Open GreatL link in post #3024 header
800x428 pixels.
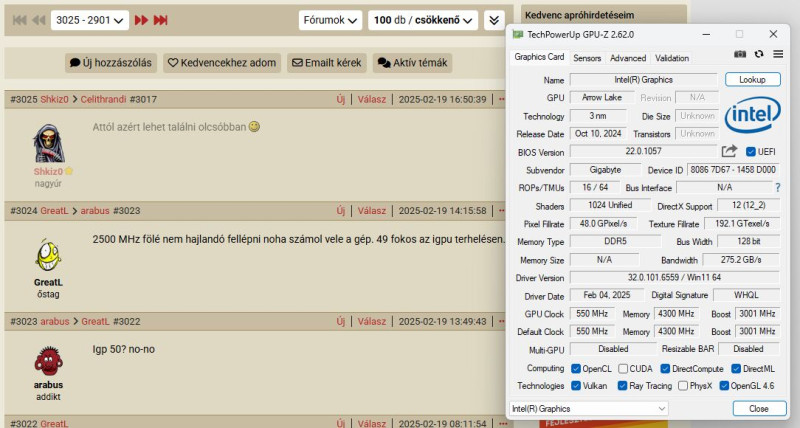(54, 211)
